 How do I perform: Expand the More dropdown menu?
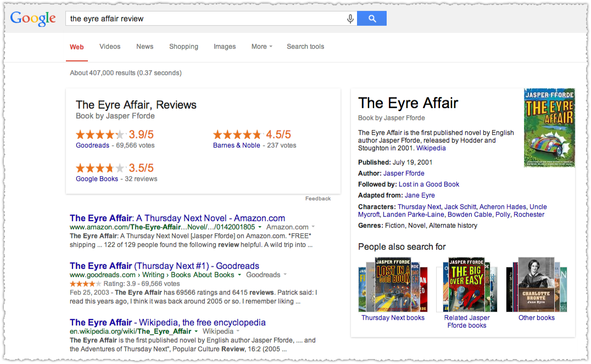[261, 47]
